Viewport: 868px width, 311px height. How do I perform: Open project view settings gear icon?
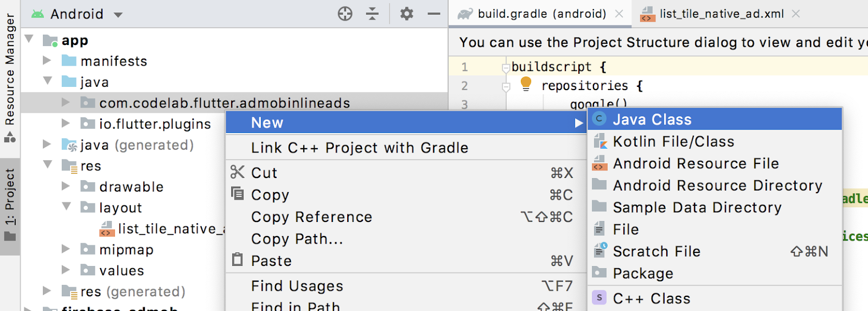click(x=406, y=14)
